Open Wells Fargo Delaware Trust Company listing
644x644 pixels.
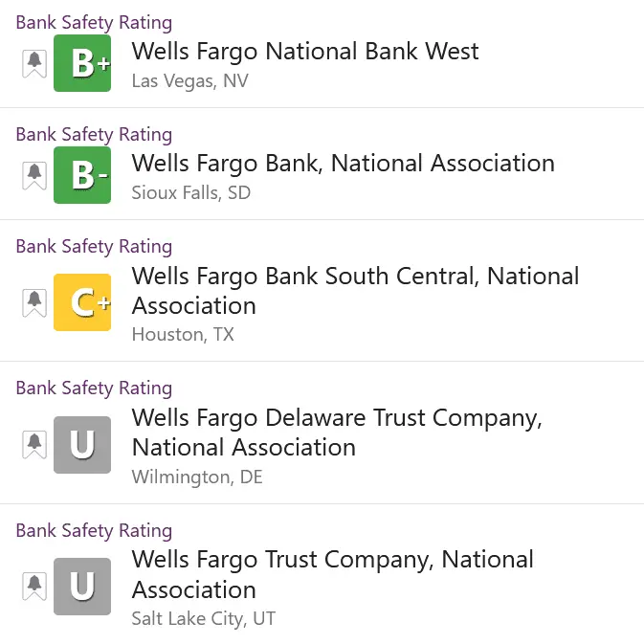(337, 433)
